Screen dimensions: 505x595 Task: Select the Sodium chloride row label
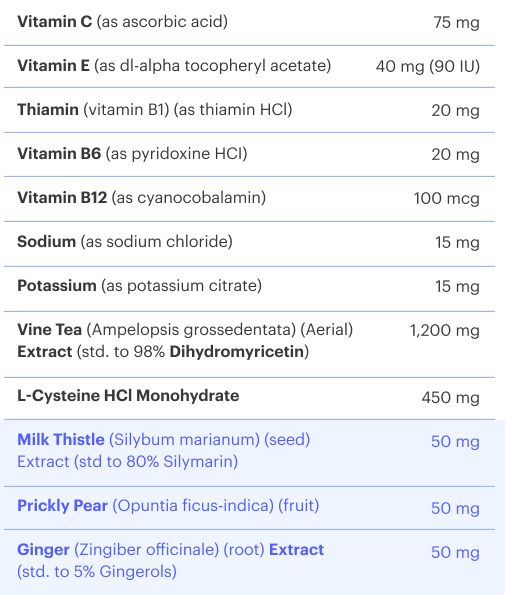(x=125, y=242)
